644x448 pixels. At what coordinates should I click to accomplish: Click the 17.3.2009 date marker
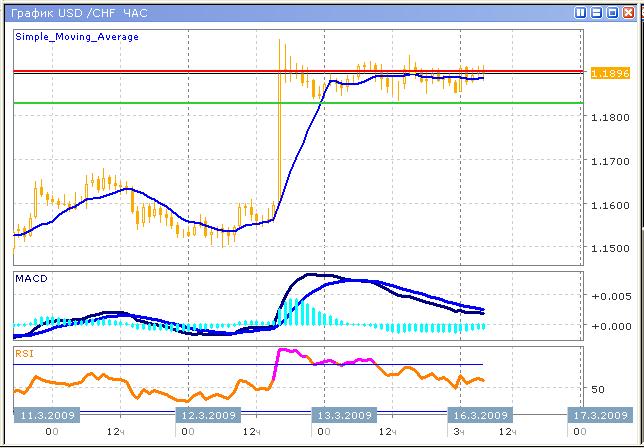[x=599, y=415]
